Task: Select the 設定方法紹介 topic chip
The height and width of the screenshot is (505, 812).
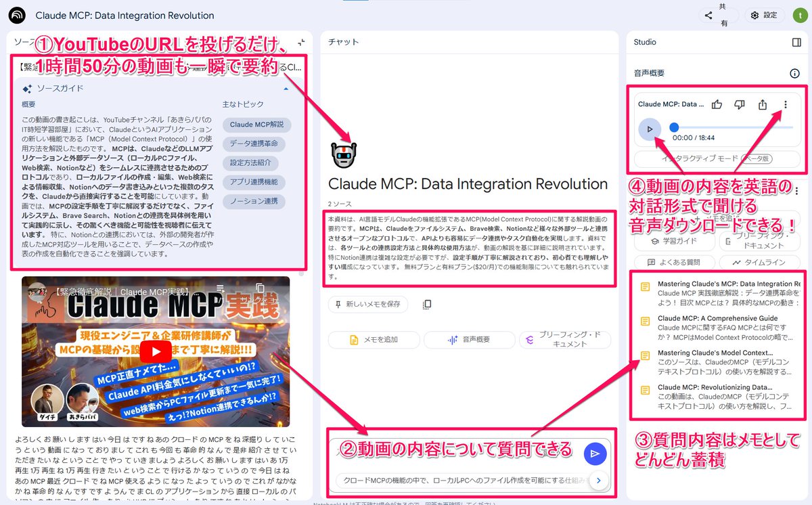Action: pyautogui.click(x=250, y=163)
